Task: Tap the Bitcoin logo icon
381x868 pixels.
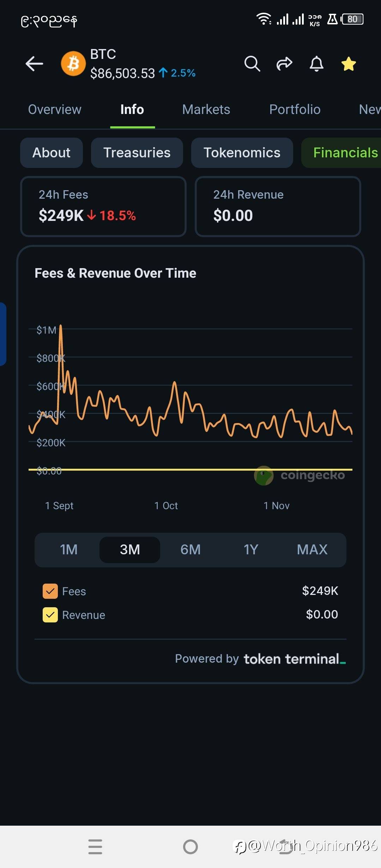Action: (73, 64)
